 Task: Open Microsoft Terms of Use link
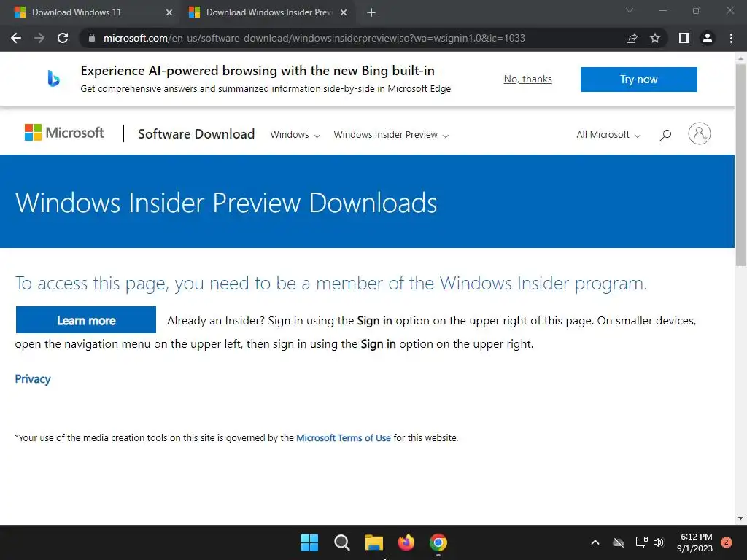click(x=344, y=438)
